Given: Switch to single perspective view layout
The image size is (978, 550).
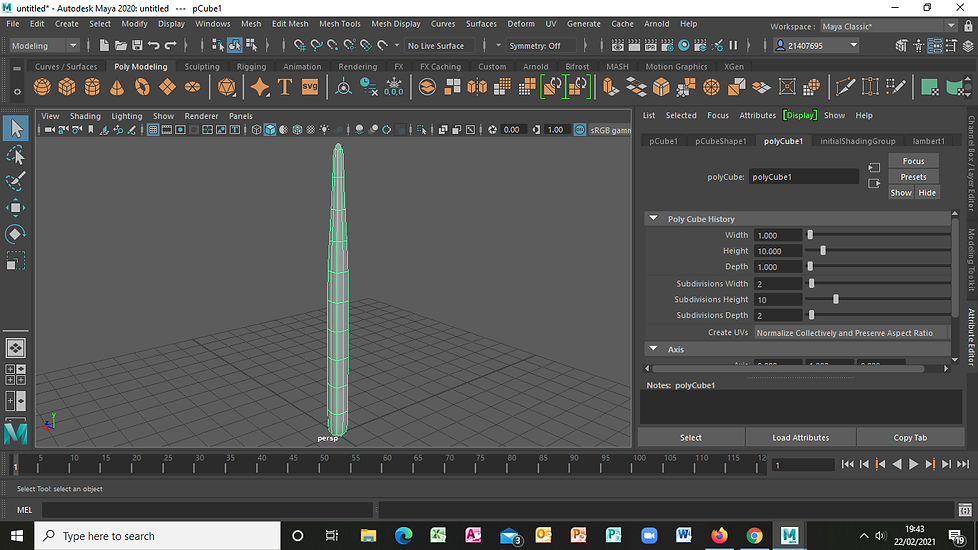Looking at the screenshot, I should pos(16,348).
